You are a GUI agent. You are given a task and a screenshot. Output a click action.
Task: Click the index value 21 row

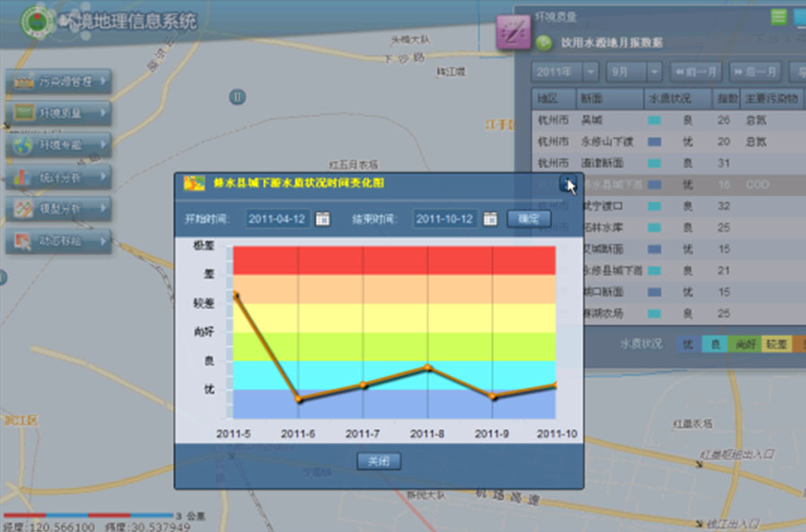(x=694, y=270)
